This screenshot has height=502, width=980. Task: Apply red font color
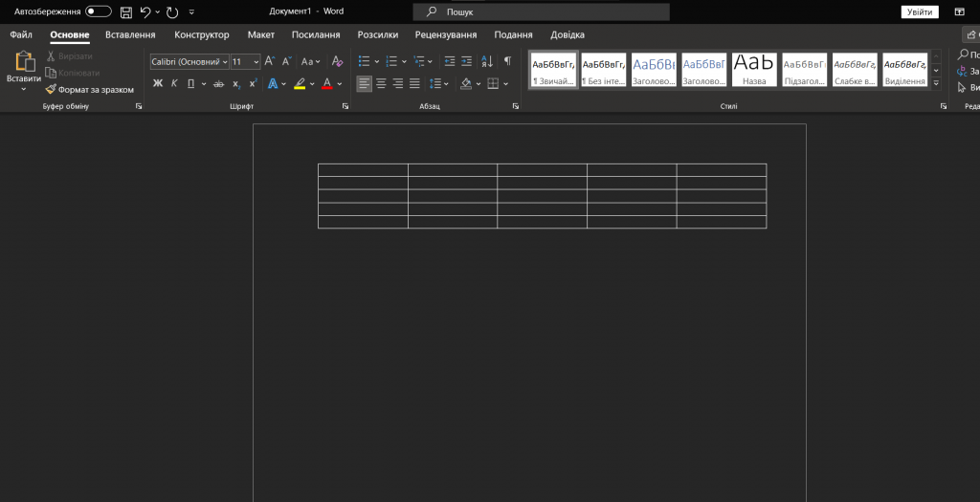click(327, 84)
